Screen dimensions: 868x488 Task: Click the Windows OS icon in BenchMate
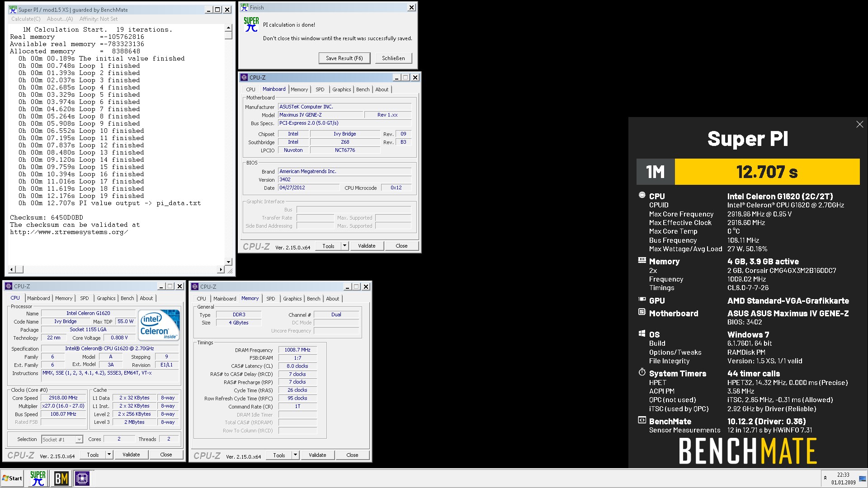pos(642,333)
